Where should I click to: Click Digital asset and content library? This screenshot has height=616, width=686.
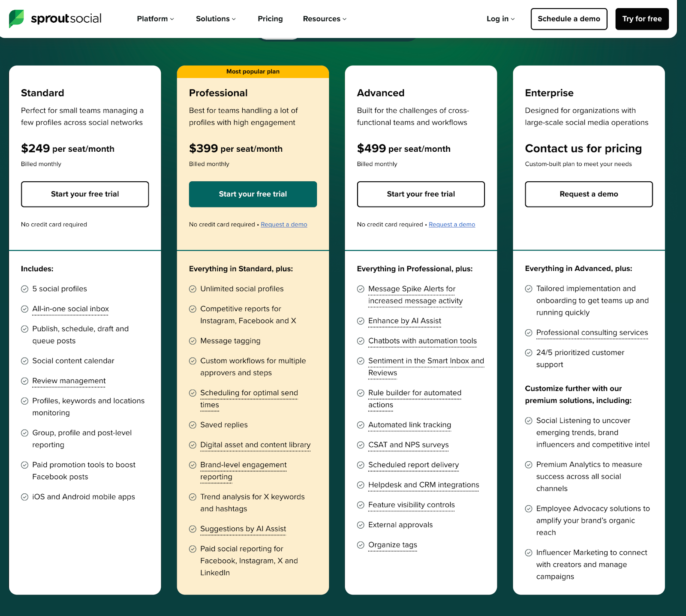[256, 445]
